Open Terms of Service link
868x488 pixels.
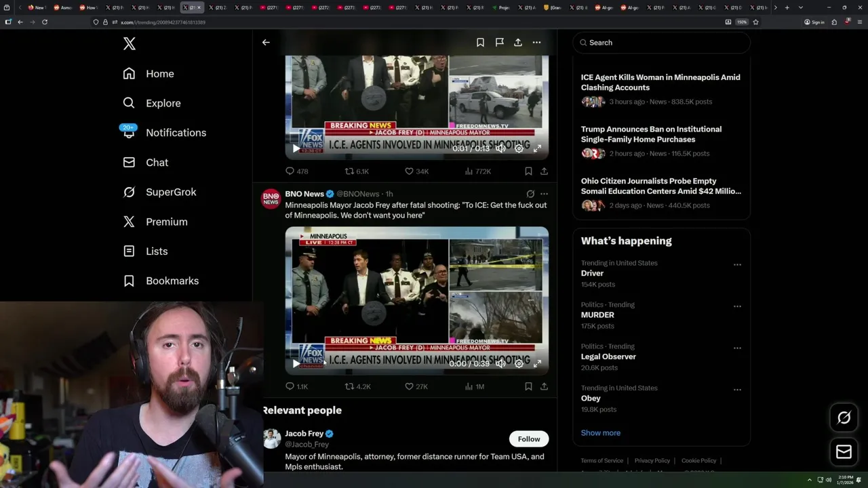pos(601,461)
